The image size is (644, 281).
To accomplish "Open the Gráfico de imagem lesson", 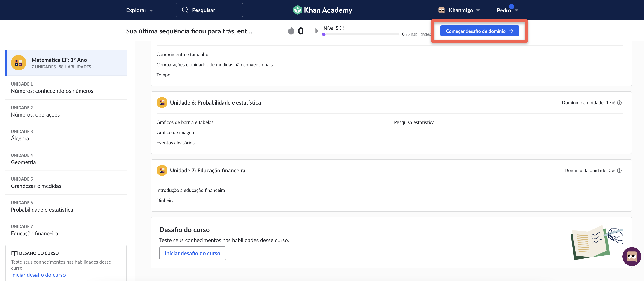I will tap(176, 133).
